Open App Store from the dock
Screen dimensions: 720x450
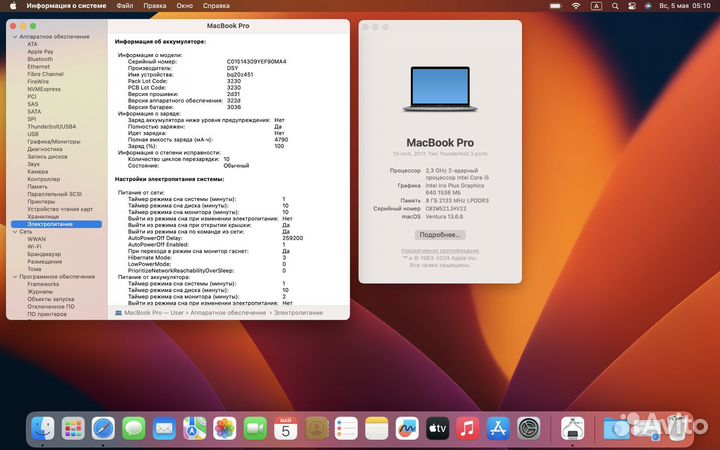click(x=498, y=429)
